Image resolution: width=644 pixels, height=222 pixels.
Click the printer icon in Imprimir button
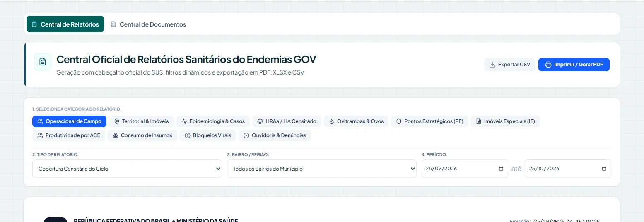coord(548,65)
